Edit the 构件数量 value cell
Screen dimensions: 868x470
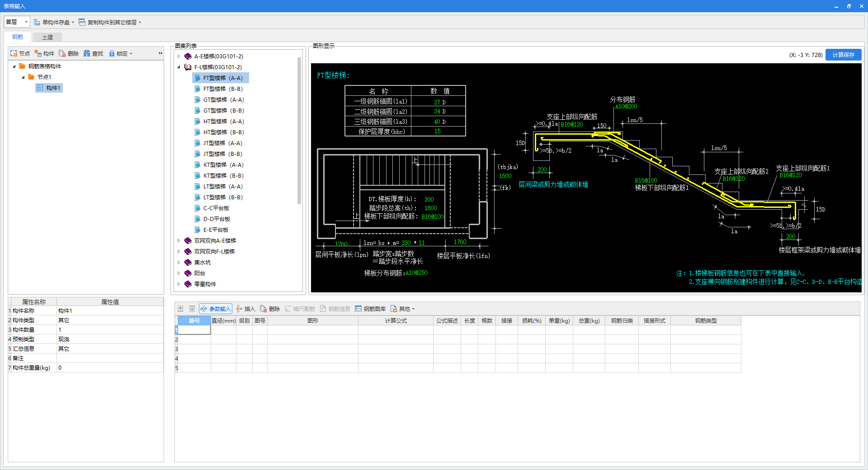110,330
